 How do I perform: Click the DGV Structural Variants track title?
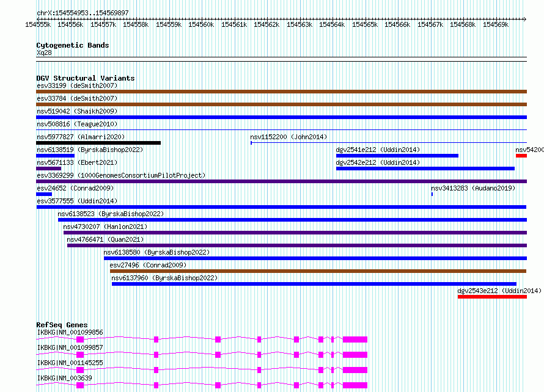(x=86, y=78)
